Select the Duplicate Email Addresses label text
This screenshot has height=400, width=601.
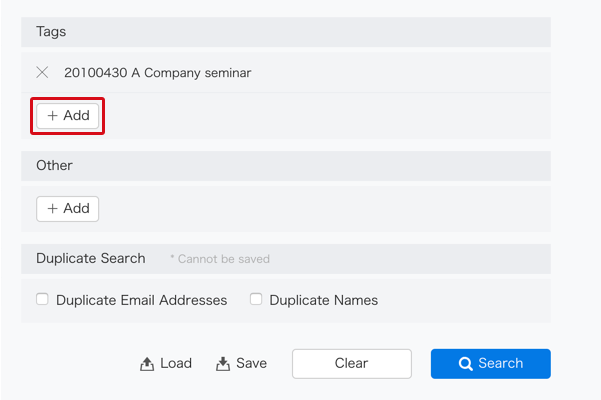pyautogui.click(x=141, y=300)
